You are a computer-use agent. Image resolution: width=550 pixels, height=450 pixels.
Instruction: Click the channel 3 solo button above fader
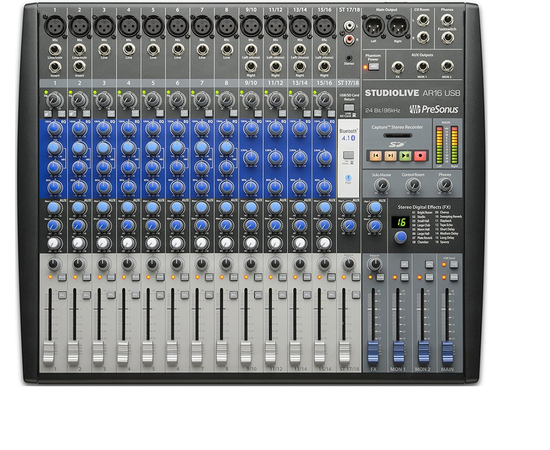point(112,295)
